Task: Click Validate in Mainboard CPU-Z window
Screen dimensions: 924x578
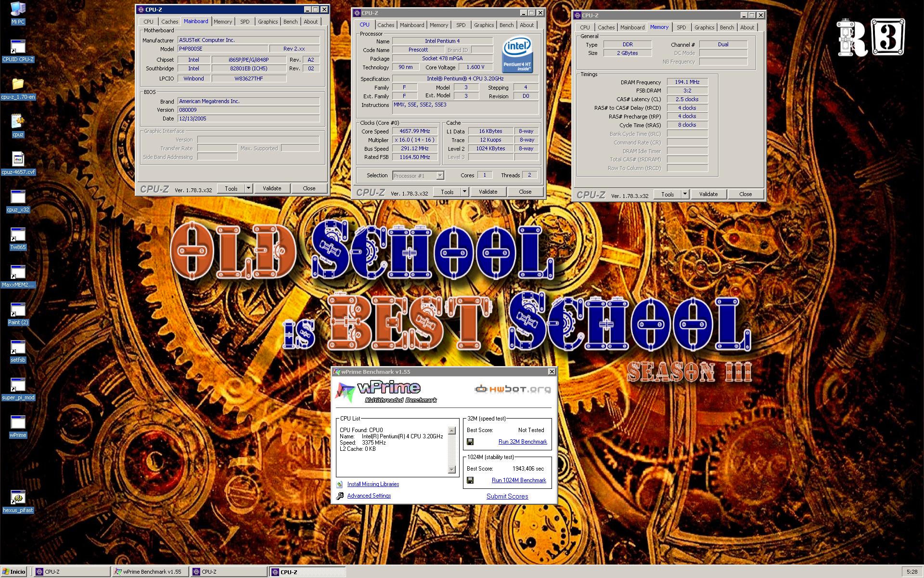Action: tap(272, 188)
